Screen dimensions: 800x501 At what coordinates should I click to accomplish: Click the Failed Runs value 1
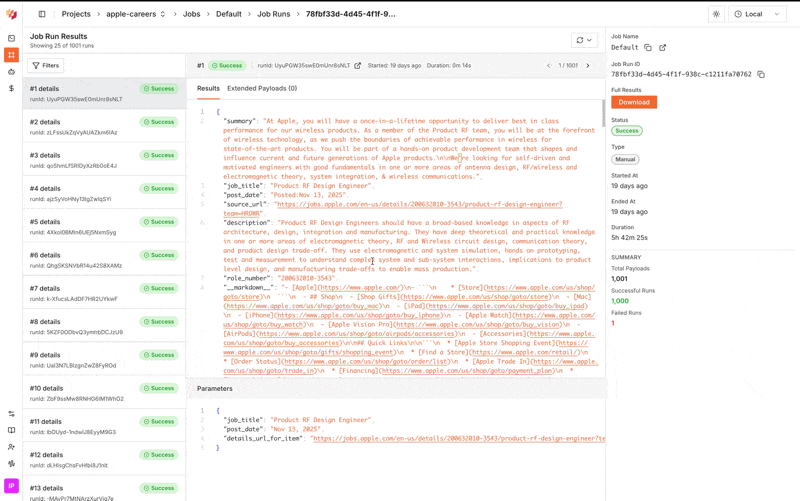point(613,323)
